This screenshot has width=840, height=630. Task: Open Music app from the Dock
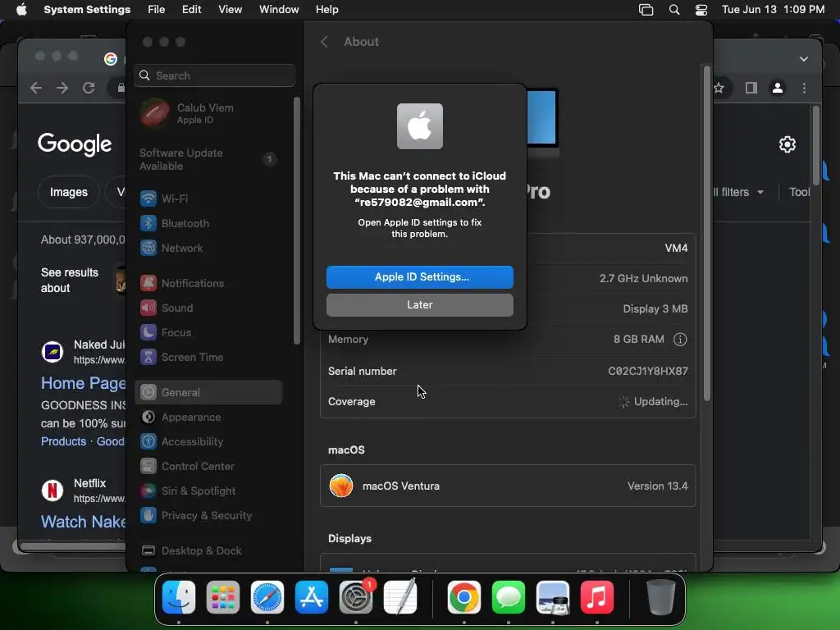[x=597, y=597]
